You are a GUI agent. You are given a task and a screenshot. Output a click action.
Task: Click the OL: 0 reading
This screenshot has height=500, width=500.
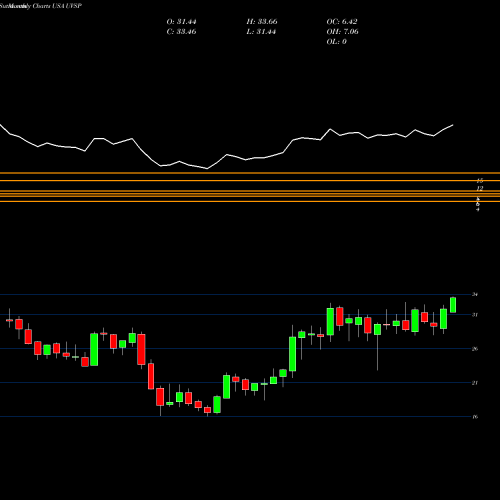click(x=336, y=42)
